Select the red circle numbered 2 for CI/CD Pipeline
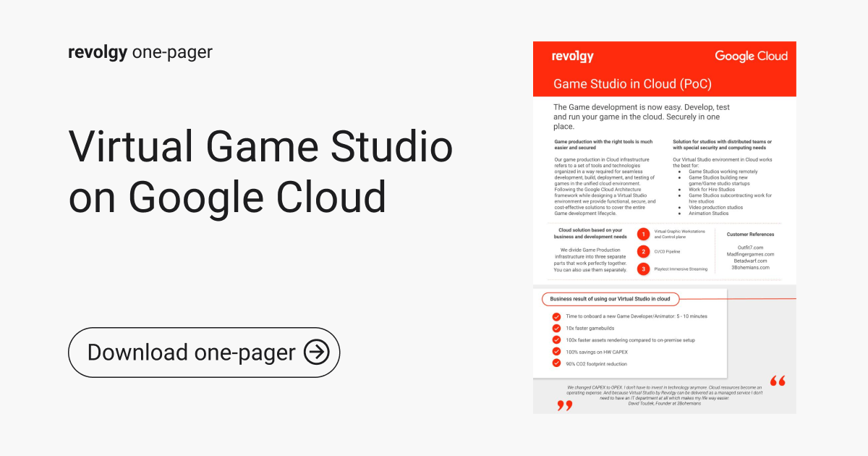This screenshot has width=868, height=456. [x=643, y=251]
